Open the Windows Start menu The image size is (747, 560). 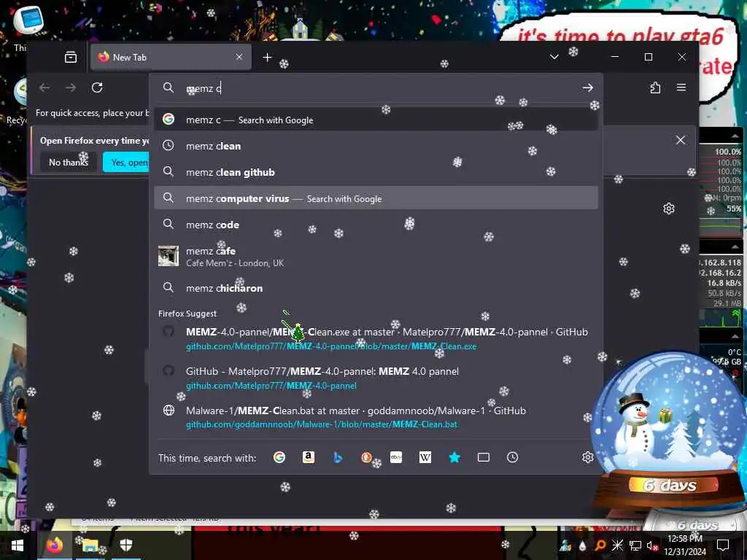click(18, 545)
